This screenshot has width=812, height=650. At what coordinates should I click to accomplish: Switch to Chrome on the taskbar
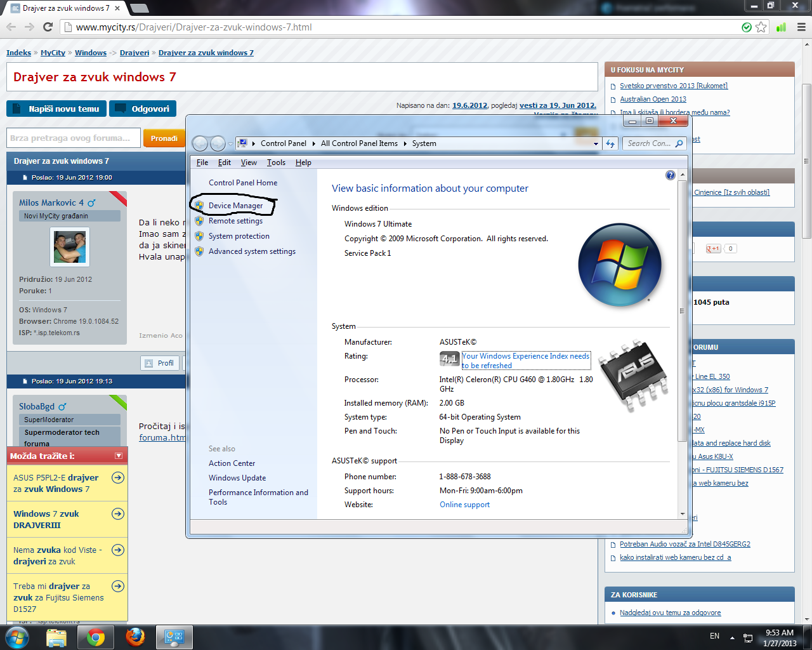(x=96, y=637)
